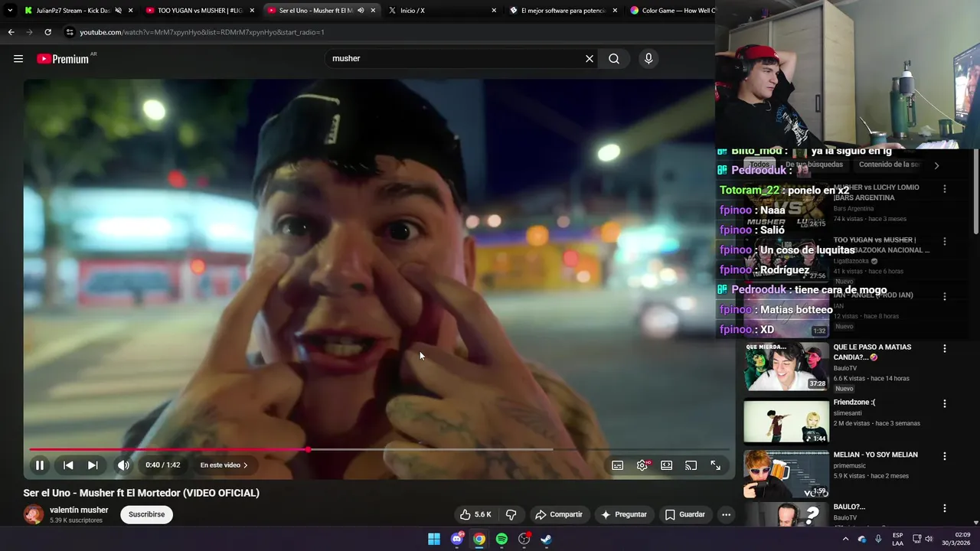980x551 pixels.
Task: Switch to the 'TOO YUGAN vs MUSHER' tab
Action: 199,11
